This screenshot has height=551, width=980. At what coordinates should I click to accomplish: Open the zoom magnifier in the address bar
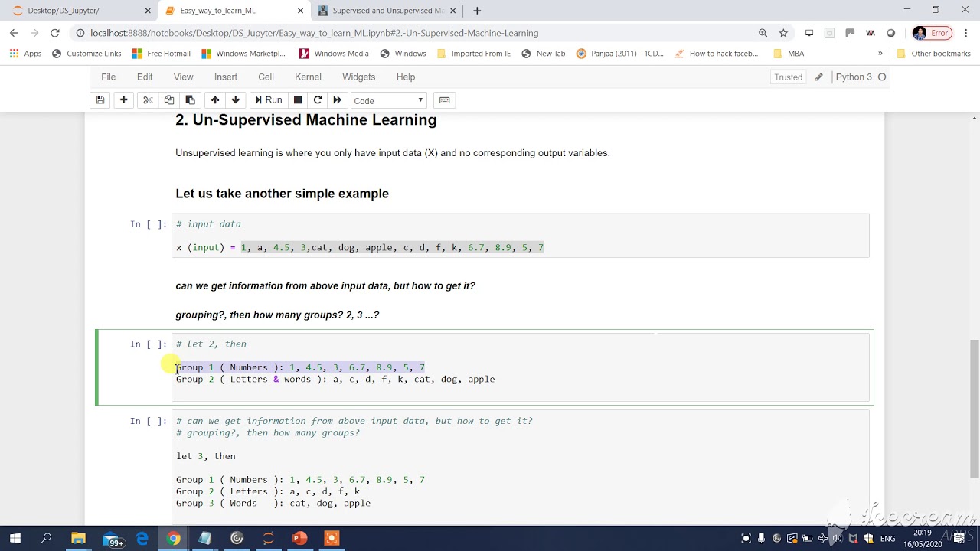(763, 33)
